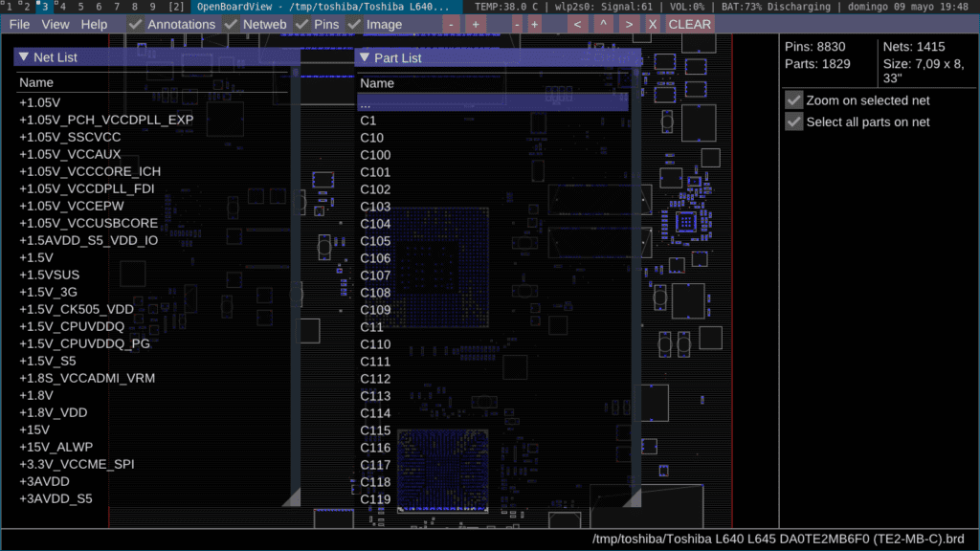
Task: Click the OpenBoardView window title in top bar
Action: coord(323,7)
